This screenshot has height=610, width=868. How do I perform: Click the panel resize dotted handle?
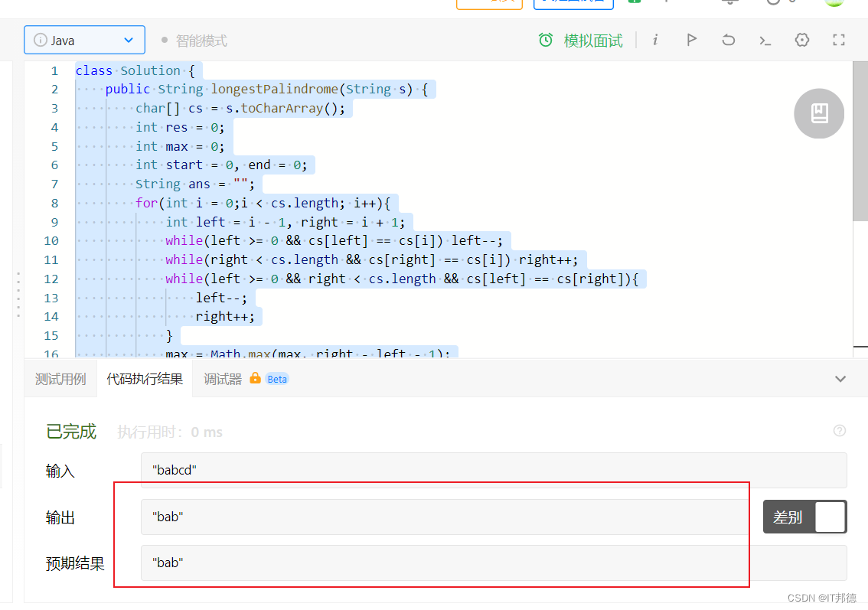tap(18, 295)
